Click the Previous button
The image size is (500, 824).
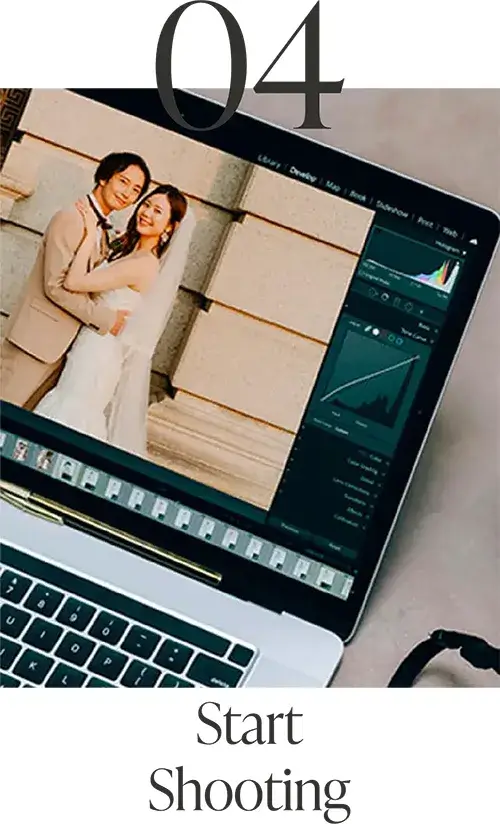pyautogui.click(x=290, y=527)
